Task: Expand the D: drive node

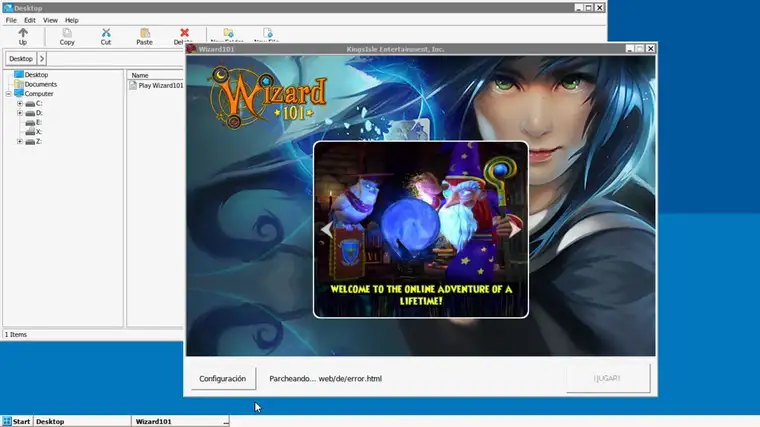Action: [x=20, y=113]
